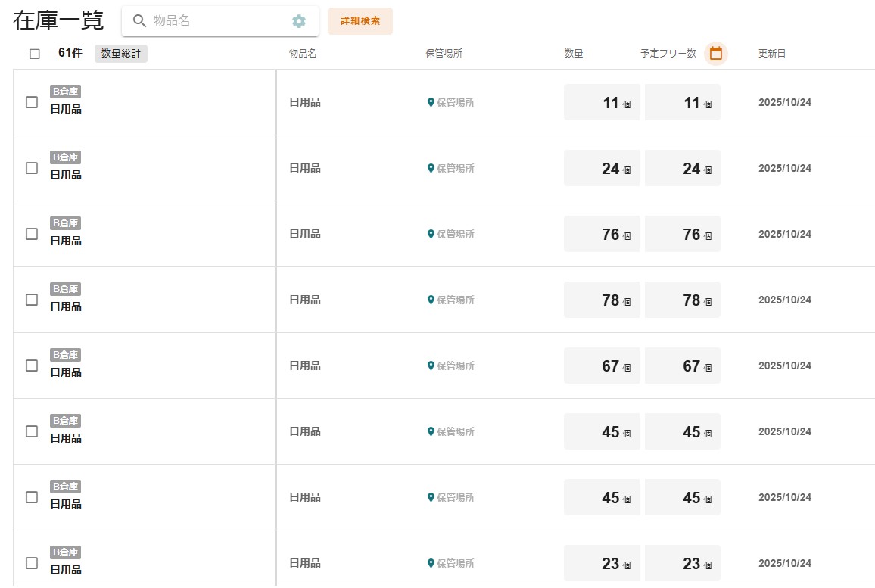Screen dimensions: 875x588
Task: Click the orange calendar icon beside 予定フリー数
Action: (x=715, y=54)
